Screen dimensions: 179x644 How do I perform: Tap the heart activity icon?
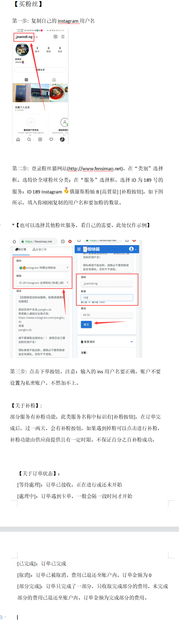pyautogui.click(x=51, y=139)
